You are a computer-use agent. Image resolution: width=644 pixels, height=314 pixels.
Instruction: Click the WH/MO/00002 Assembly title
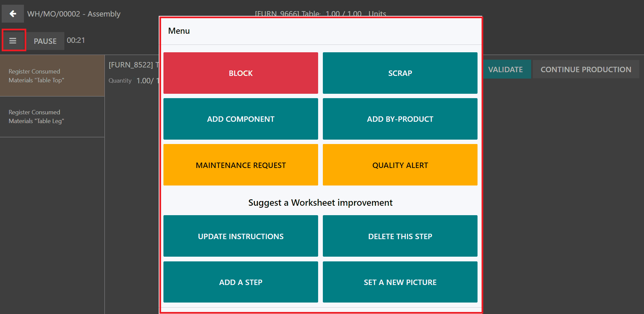point(74,14)
